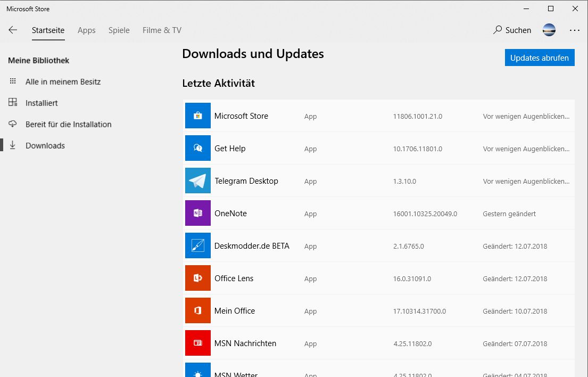588x377 pixels.
Task: Select Alle in meinem Besitz
Action: (x=63, y=82)
